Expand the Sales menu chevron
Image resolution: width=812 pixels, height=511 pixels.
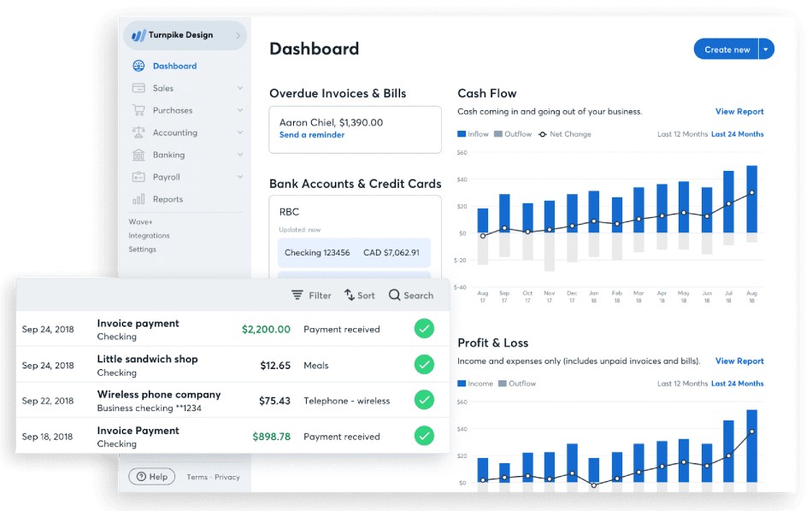(x=240, y=88)
